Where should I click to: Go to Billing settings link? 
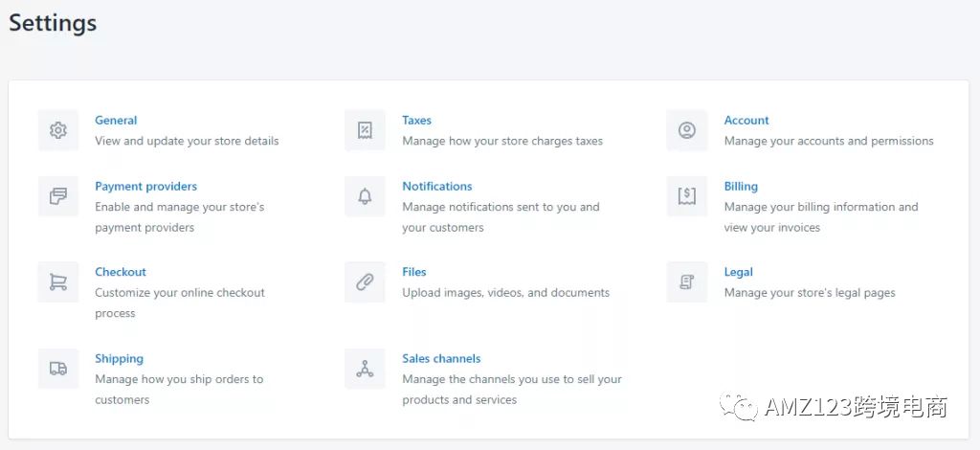coord(741,187)
